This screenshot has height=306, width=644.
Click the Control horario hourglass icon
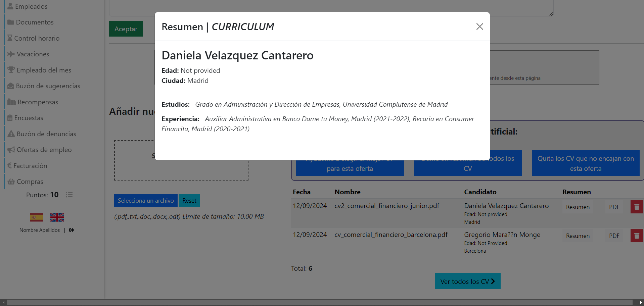click(x=10, y=38)
